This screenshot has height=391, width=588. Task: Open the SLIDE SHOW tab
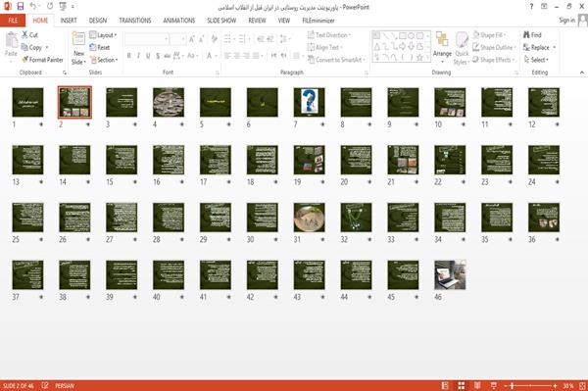point(221,21)
